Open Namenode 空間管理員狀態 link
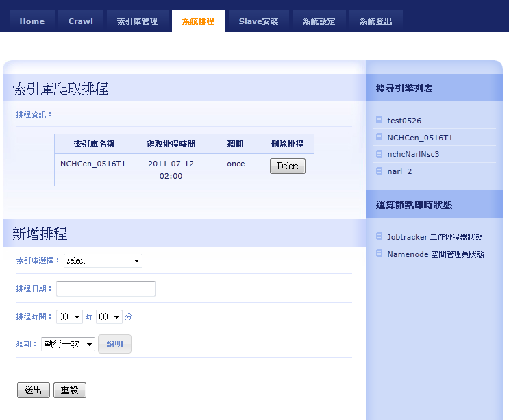This screenshot has height=420, width=509. (436, 254)
